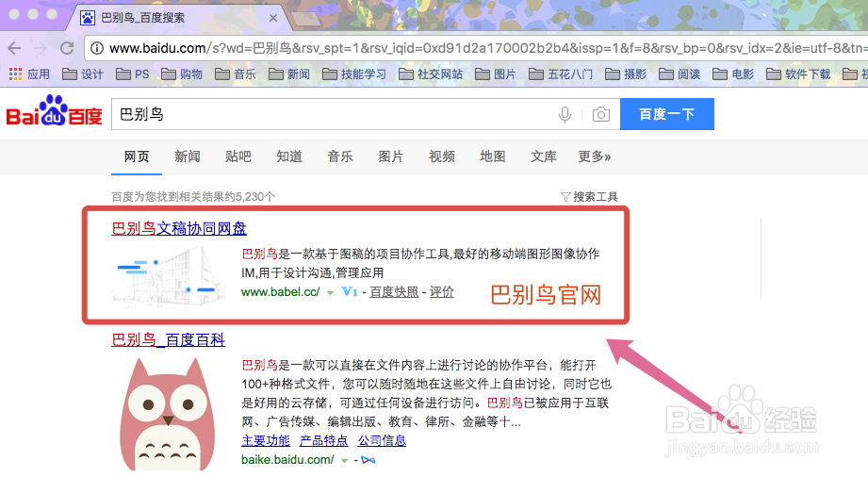Switch to the 文库 search tab

pyautogui.click(x=544, y=156)
